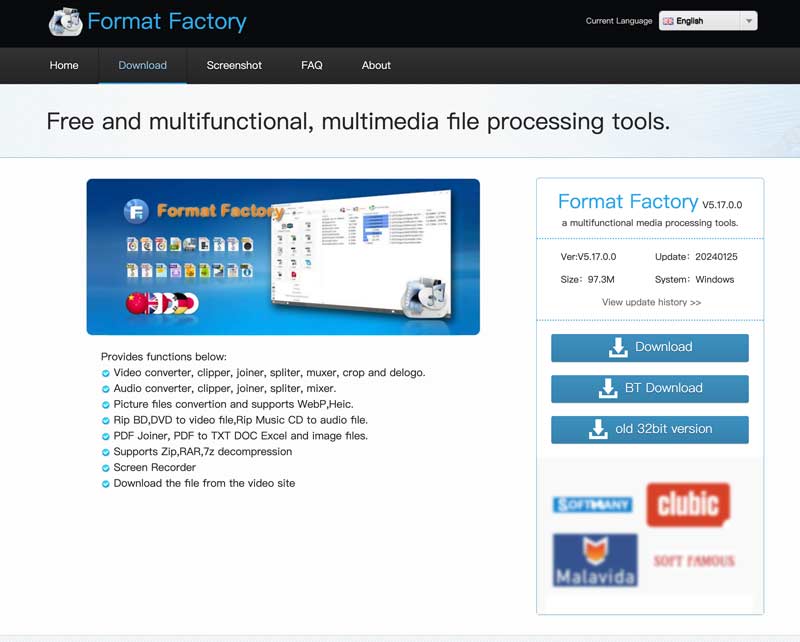Image resolution: width=800 pixels, height=642 pixels.
Task: Go to the Home tab
Action: pyautogui.click(x=64, y=65)
